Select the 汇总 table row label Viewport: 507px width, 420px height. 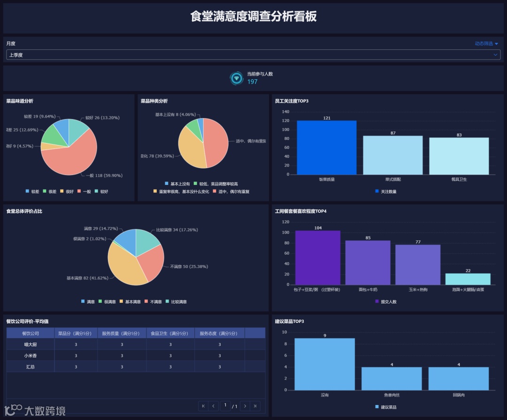click(31, 367)
